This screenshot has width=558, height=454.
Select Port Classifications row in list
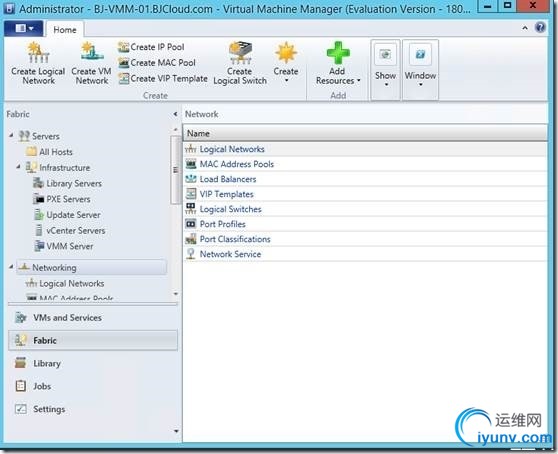[365, 239]
